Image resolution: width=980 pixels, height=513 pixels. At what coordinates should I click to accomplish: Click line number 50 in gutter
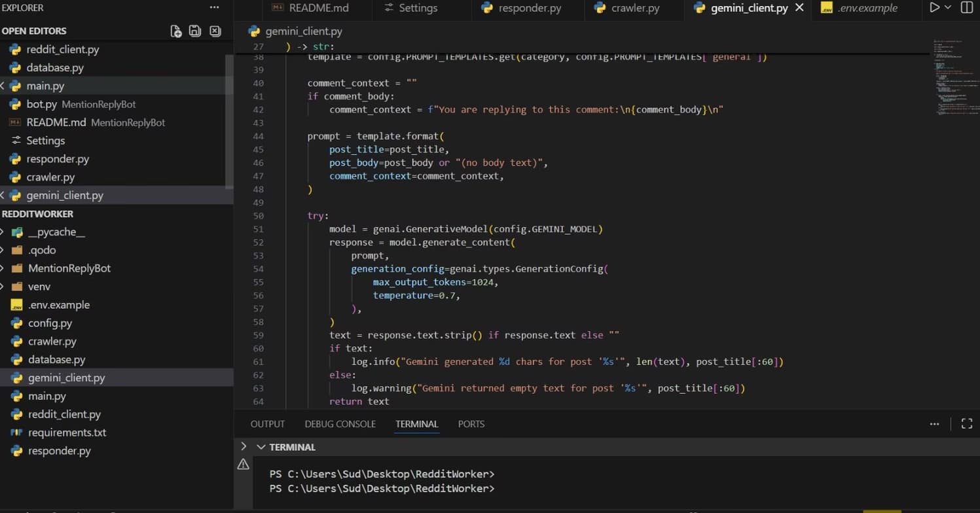(x=258, y=216)
